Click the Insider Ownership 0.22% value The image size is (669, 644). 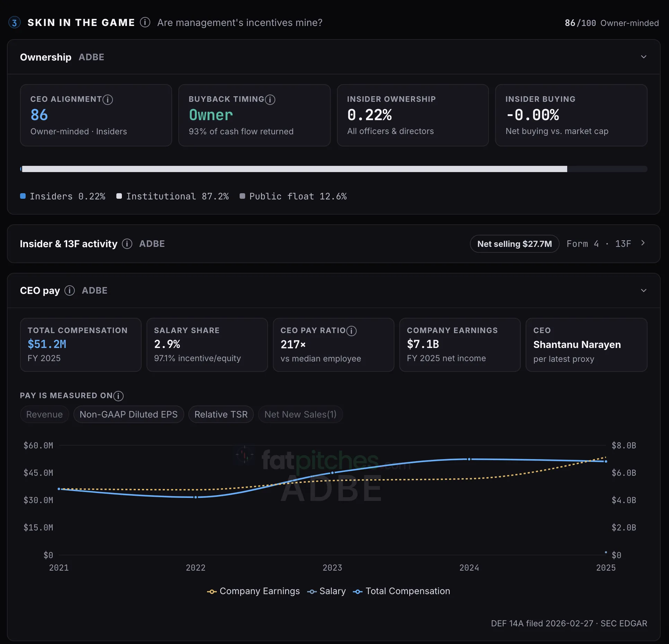[369, 115]
